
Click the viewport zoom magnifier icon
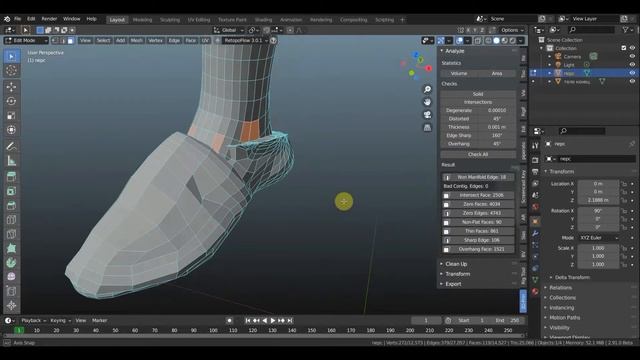427,89
